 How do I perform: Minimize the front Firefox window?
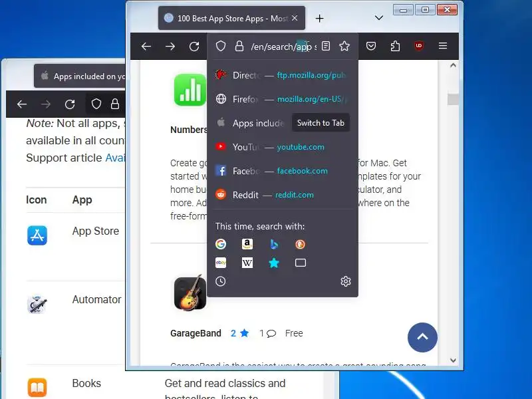click(x=403, y=10)
